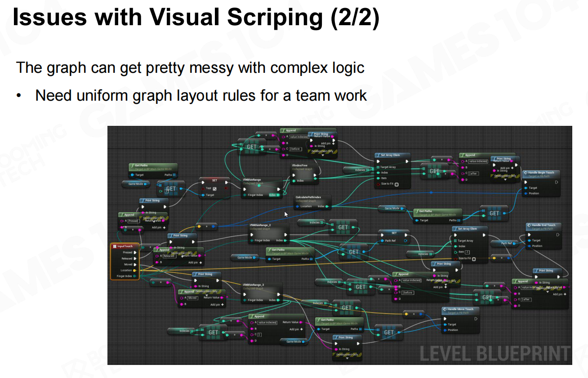Click the Item input field showing -1
This screenshot has width=588, height=378.
pos(468,252)
